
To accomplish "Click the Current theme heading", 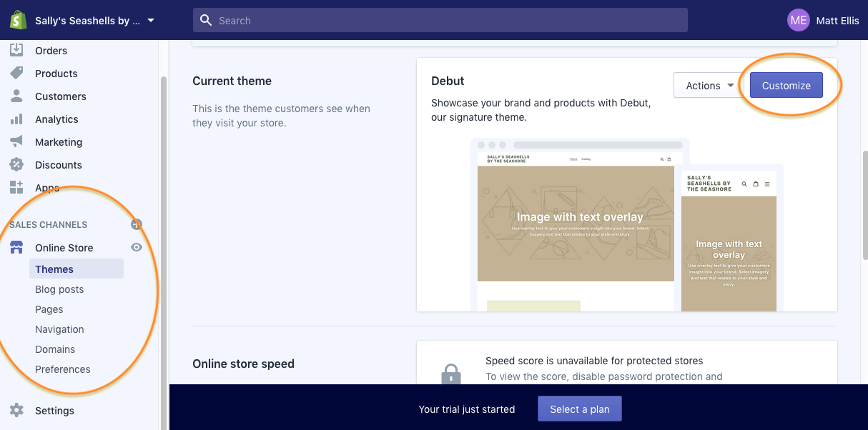I will 232,81.
